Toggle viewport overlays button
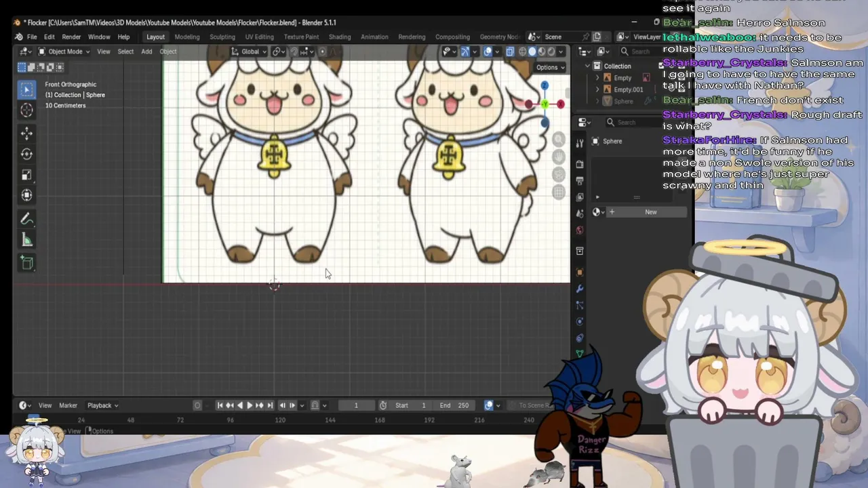This screenshot has height=488, width=868. click(488, 52)
